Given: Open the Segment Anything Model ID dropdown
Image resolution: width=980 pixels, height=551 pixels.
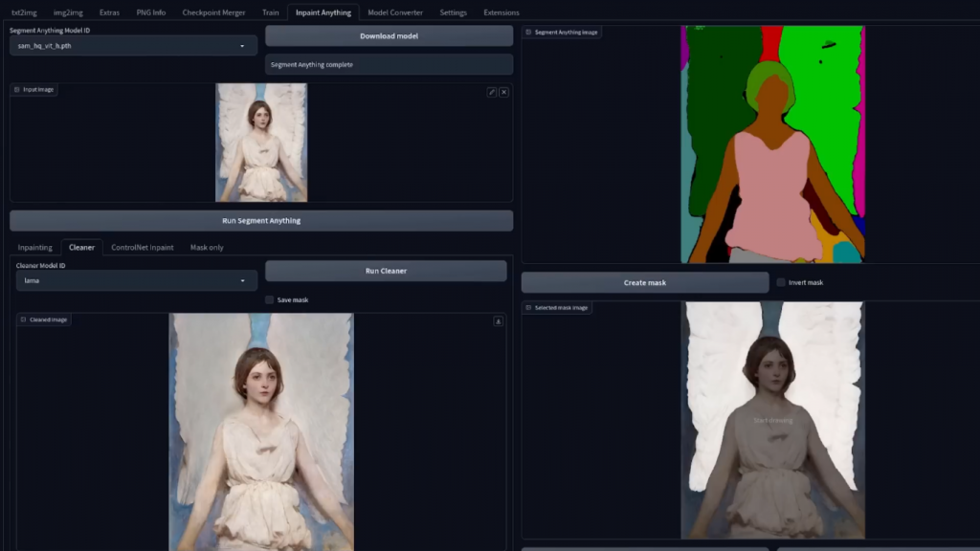Looking at the screenshot, I should [133, 46].
